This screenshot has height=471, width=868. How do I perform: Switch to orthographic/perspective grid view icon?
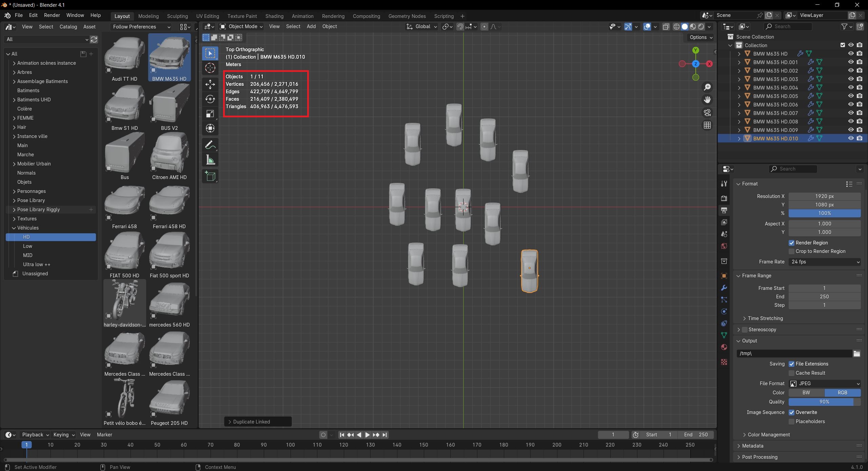point(707,125)
